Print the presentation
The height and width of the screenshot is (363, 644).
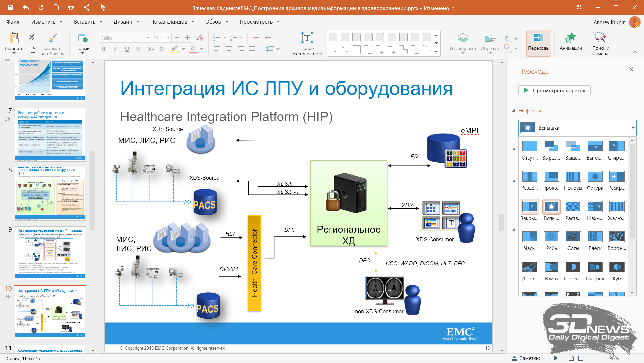coord(71,7)
